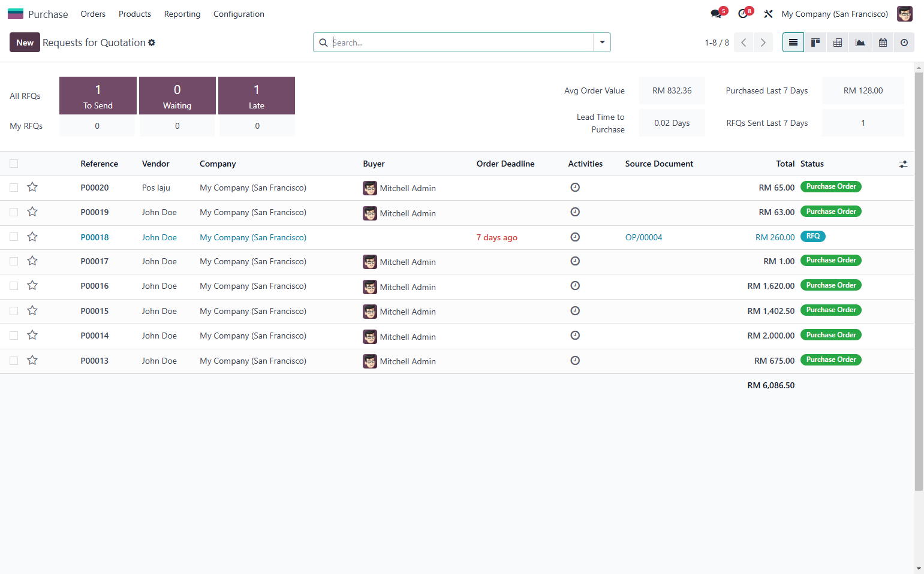Click into the Search field
924x574 pixels.
[x=462, y=43]
